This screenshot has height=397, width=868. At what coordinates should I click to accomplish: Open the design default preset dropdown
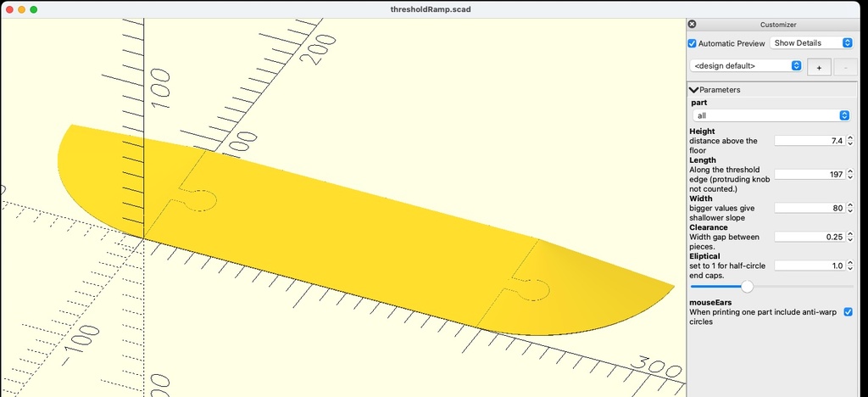[746, 65]
